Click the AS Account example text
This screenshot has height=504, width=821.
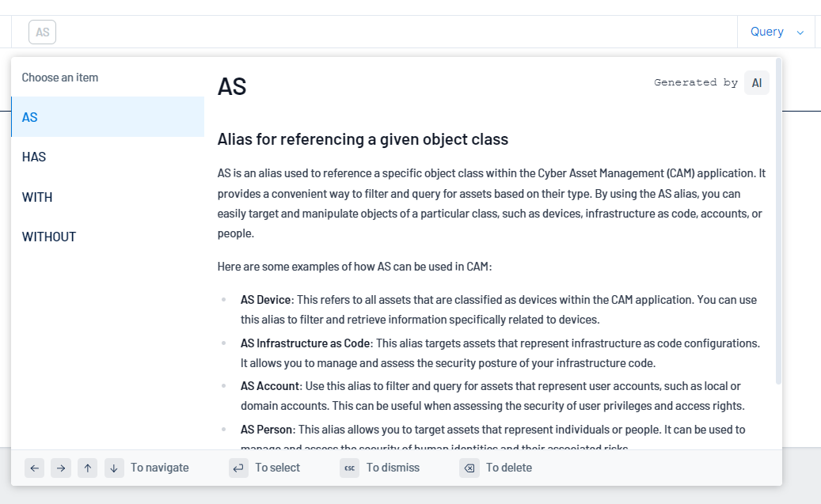pos(270,386)
